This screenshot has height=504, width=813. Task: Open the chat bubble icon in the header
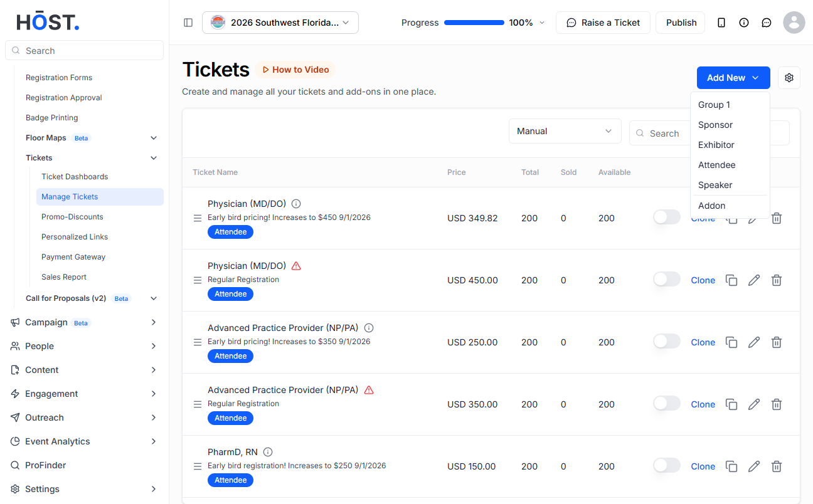tap(767, 23)
